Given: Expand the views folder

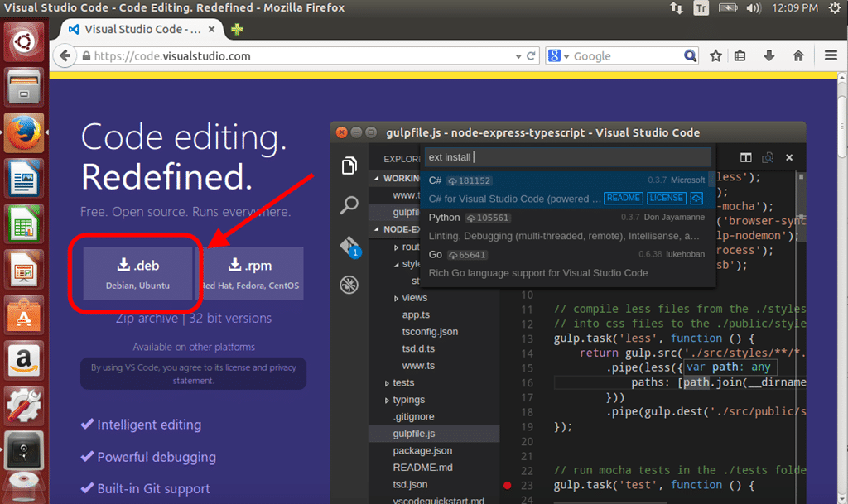Looking at the screenshot, I should point(396,298).
